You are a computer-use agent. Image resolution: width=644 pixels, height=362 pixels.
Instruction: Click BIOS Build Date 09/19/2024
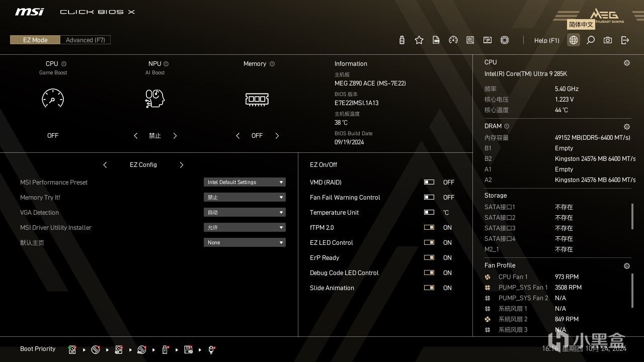click(x=349, y=142)
